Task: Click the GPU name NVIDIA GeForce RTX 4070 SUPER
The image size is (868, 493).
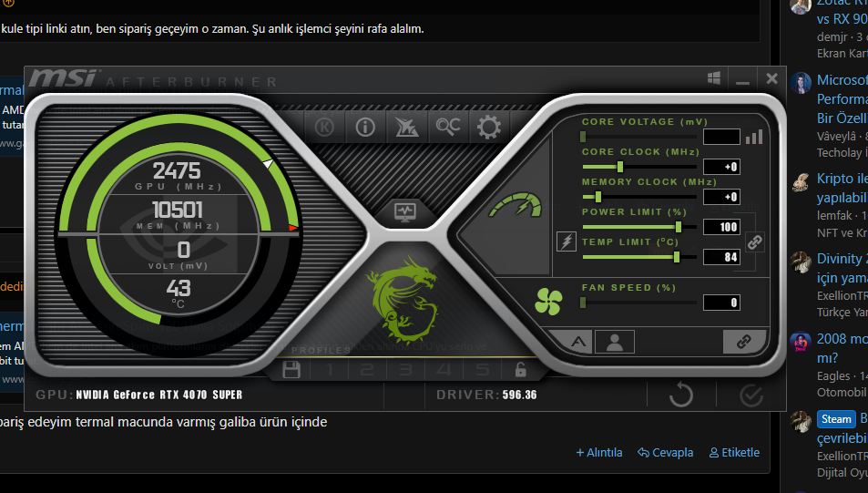Action: [158, 395]
